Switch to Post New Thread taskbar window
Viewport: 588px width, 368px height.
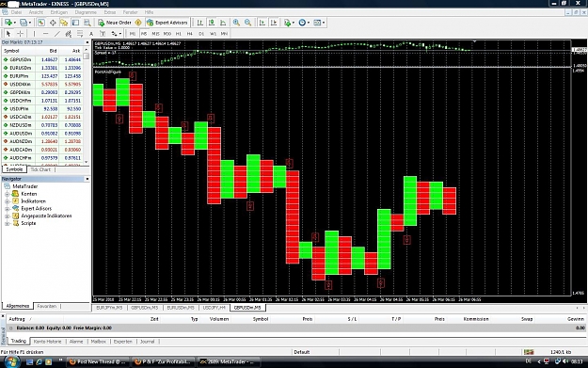(98, 362)
